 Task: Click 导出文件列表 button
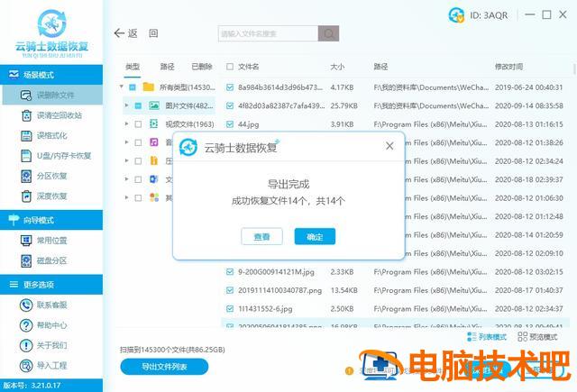[164, 367]
